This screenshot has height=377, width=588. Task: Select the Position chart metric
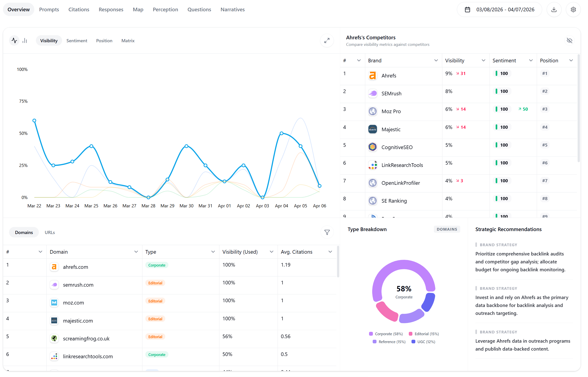(x=104, y=41)
